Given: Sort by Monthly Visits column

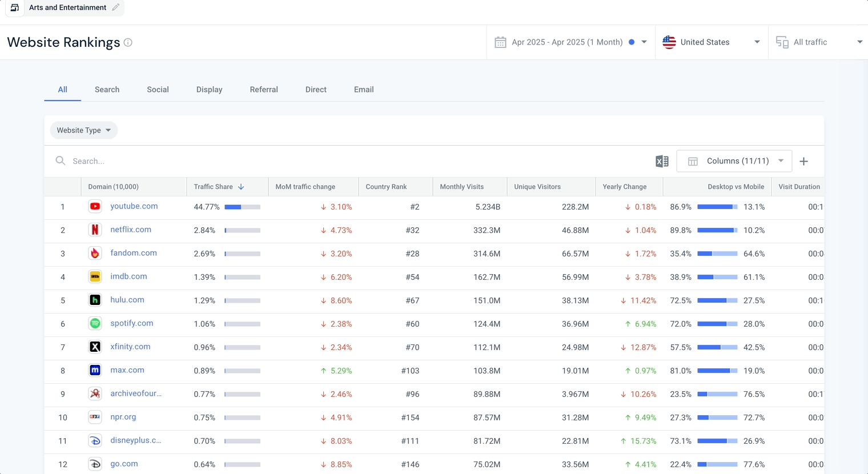Looking at the screenshot, I should coord(462,187).
